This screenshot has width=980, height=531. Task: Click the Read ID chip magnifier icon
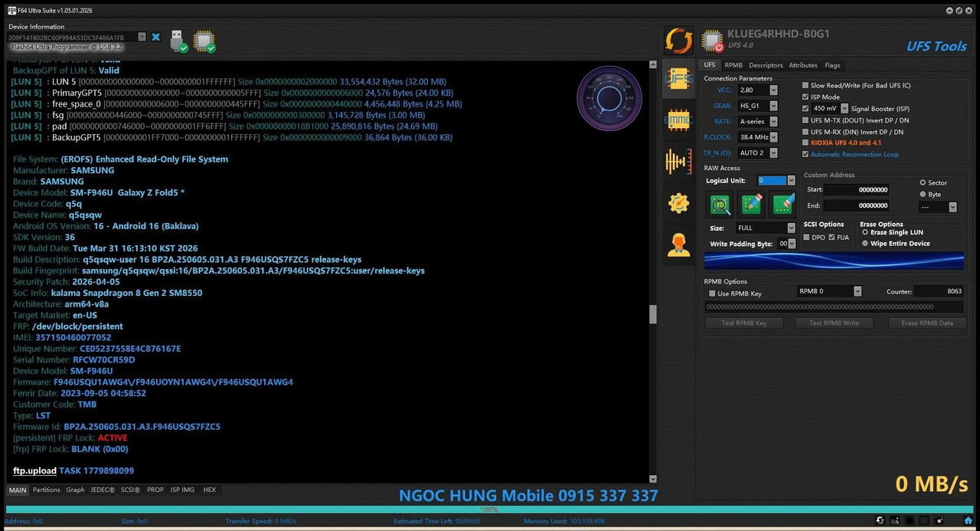[720, 204]
